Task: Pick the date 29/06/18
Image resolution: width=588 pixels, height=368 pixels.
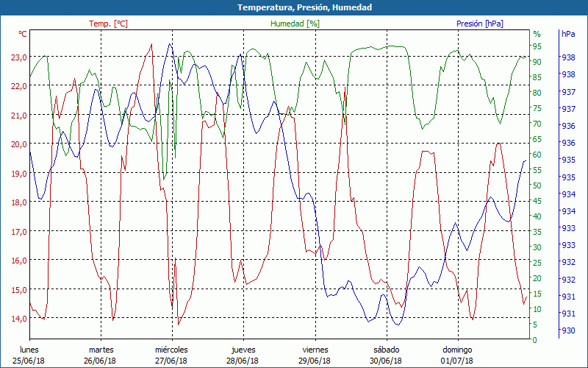Action: coord(315,361)
